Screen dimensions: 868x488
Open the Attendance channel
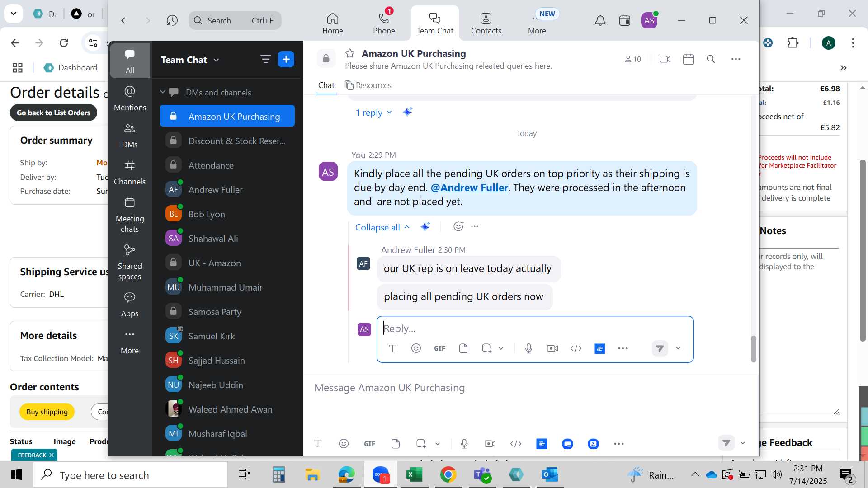click(x=227, y=165)
